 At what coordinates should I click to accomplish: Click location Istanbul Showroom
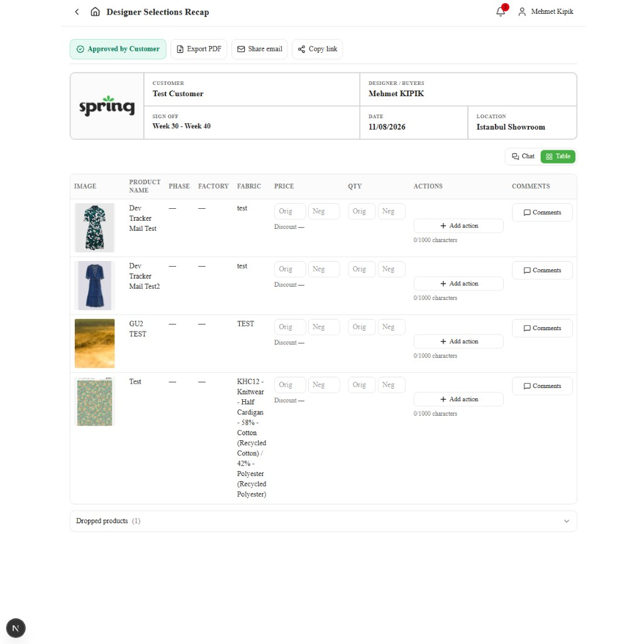(x=511, y=127)
